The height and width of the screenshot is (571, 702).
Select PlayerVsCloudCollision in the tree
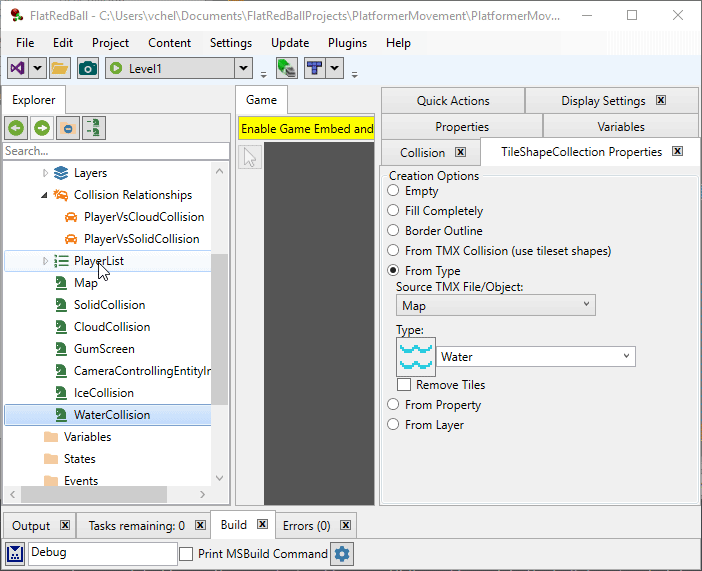(143, 217)
